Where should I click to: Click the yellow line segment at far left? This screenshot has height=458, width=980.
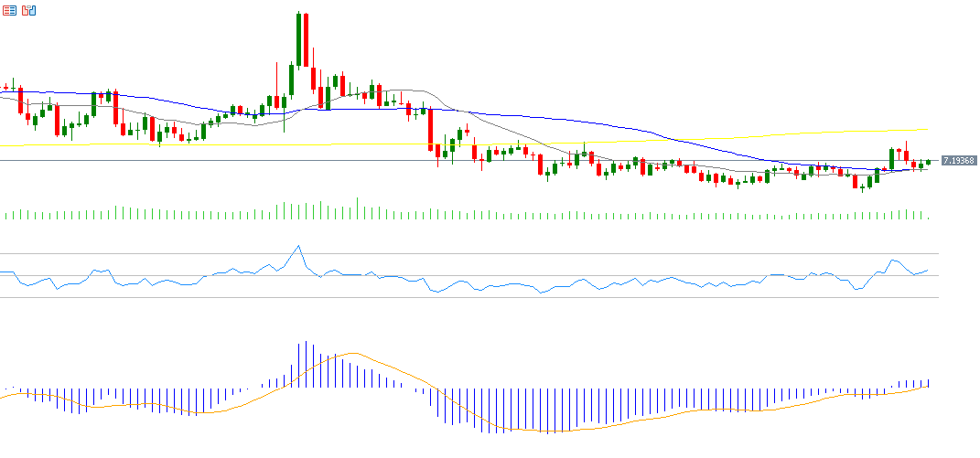[55, 144]
